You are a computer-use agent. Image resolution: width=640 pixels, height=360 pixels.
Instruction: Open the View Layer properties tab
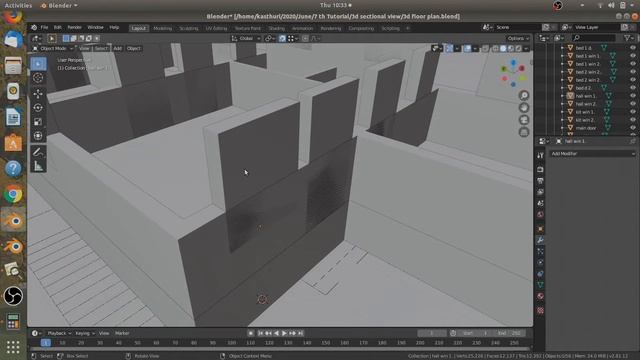coord(540,191)
